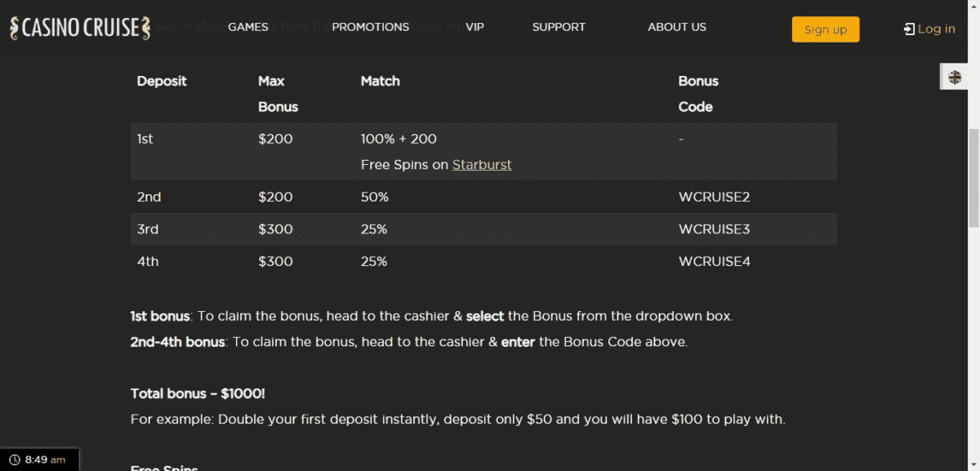This screenshot has width=980, height=471.
Task: Follow the Starburst link
Action: click(x=482, y=165)
